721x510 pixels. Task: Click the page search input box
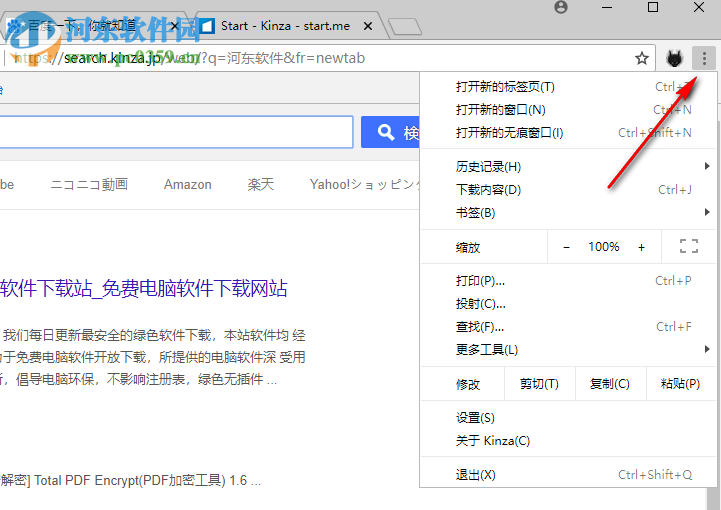pyautogui.click(x=176, y=132)
